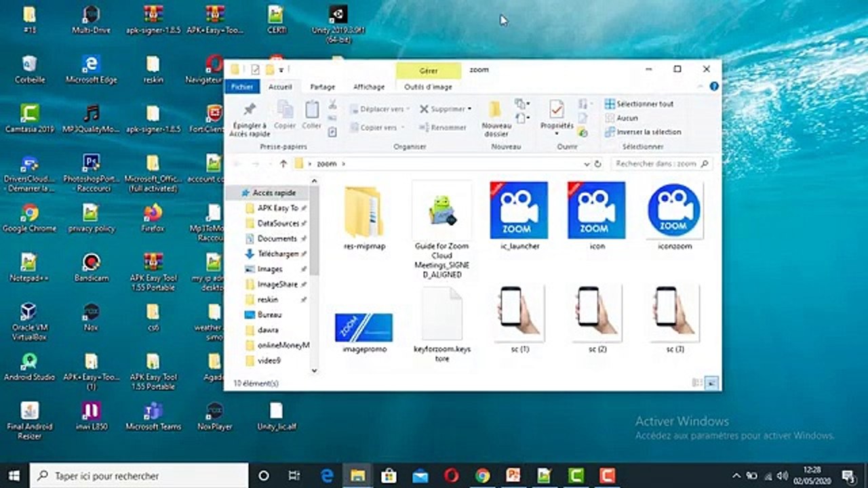
Task: Open Propriétés via the checkmark icon
Action: coord(557,110)
